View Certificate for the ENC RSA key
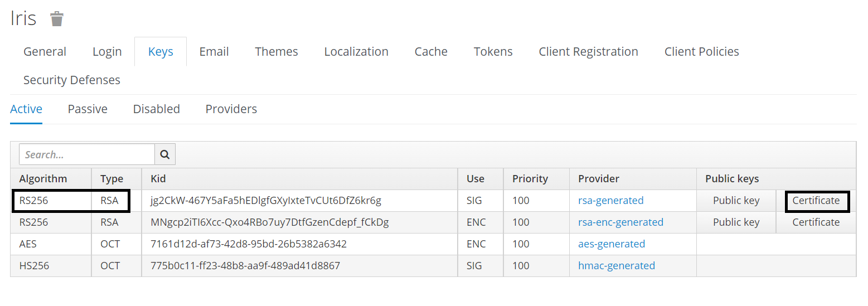This screenshot has width=868, height=306. 816,222
